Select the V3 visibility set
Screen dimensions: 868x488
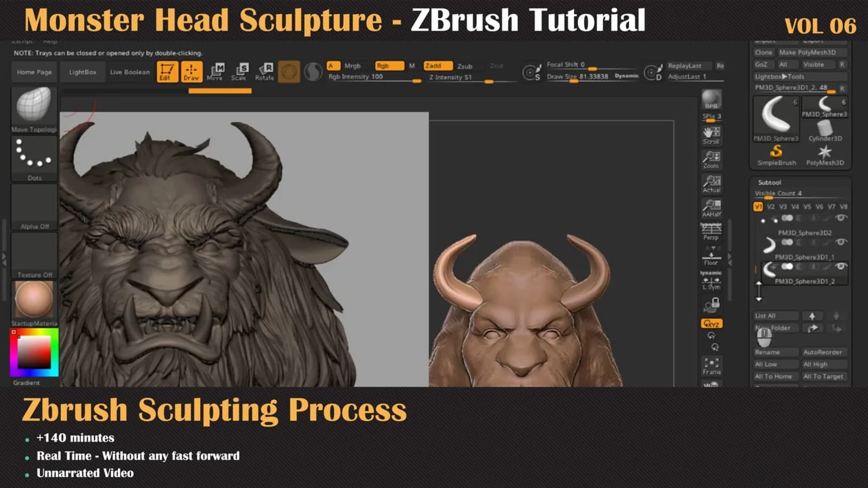pos(783,207)
